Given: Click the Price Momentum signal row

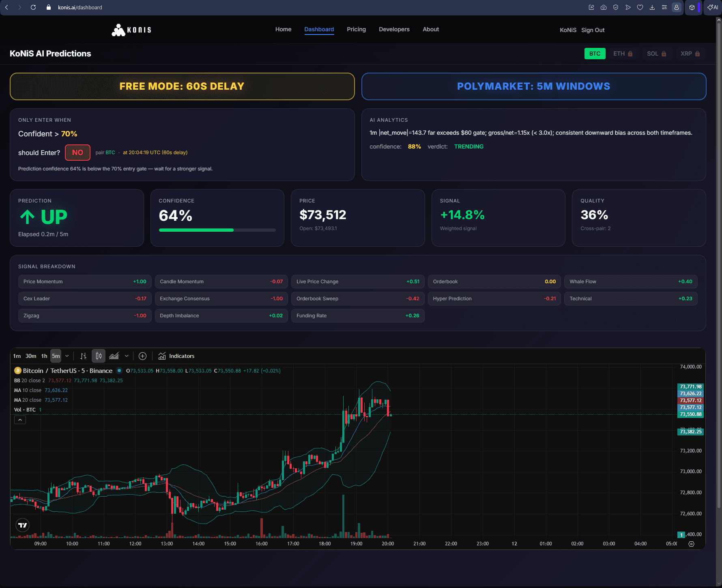Looking at the screenshot, I should 85,282.
